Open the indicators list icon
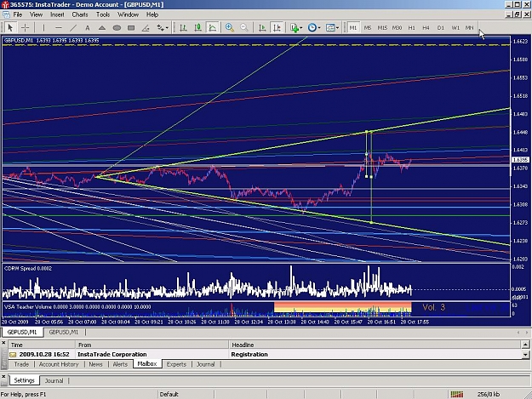Screen dimensions: 532x399 (295, 27)
